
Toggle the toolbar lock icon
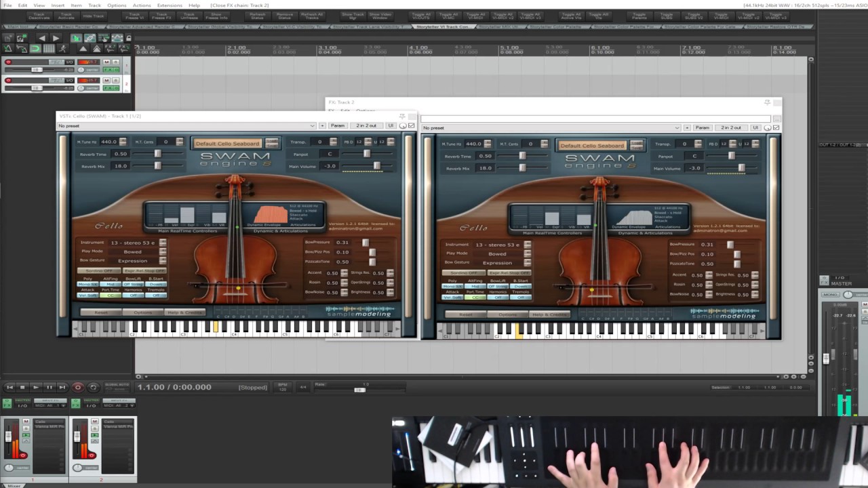(x=128, y=38)
